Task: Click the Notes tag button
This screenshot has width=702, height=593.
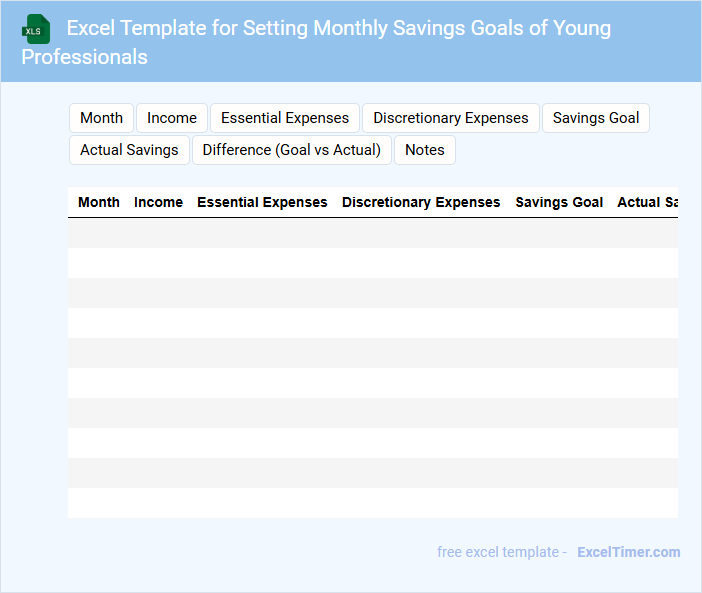Action: (x=425, y=150)
